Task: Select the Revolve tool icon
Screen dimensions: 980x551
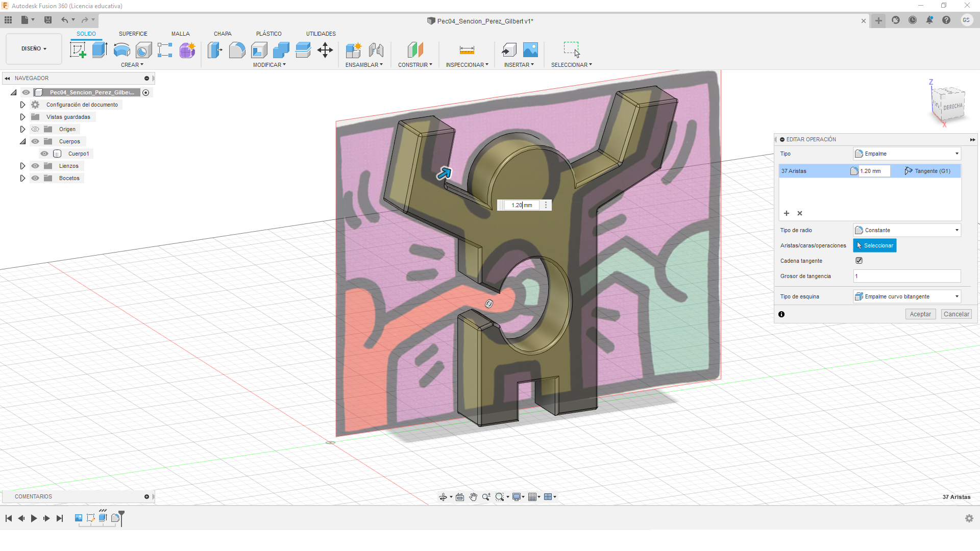Action: (121, 50)
